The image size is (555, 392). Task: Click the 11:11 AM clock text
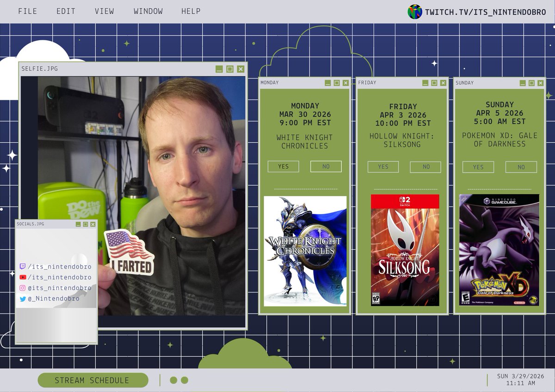coord(521,383)
